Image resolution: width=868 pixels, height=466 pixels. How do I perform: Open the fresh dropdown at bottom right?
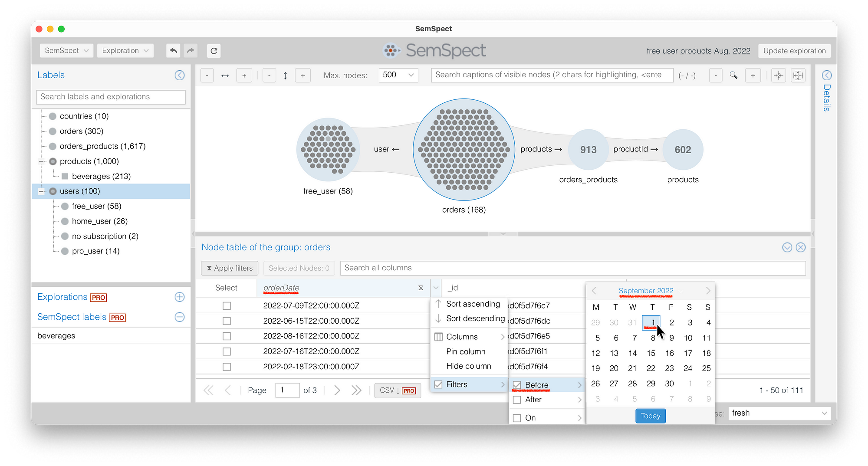(x=779, y=413)
